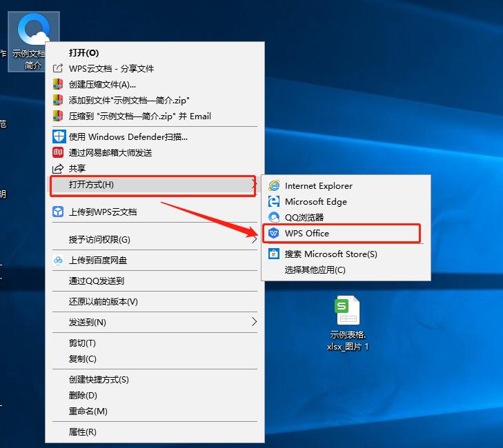Click 添加到文件"示例文档—简介.zip" entry text
The height and width of the screenshot is (448, 503).
pos(129,101)
